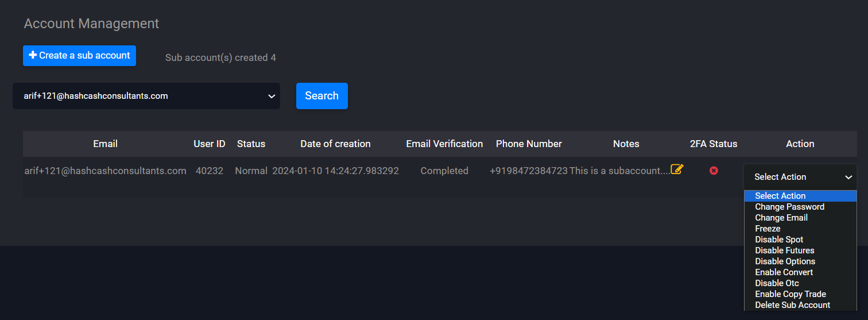868x320 pixels.
Task: Click the Email column header
Action: tap(105, 144)
